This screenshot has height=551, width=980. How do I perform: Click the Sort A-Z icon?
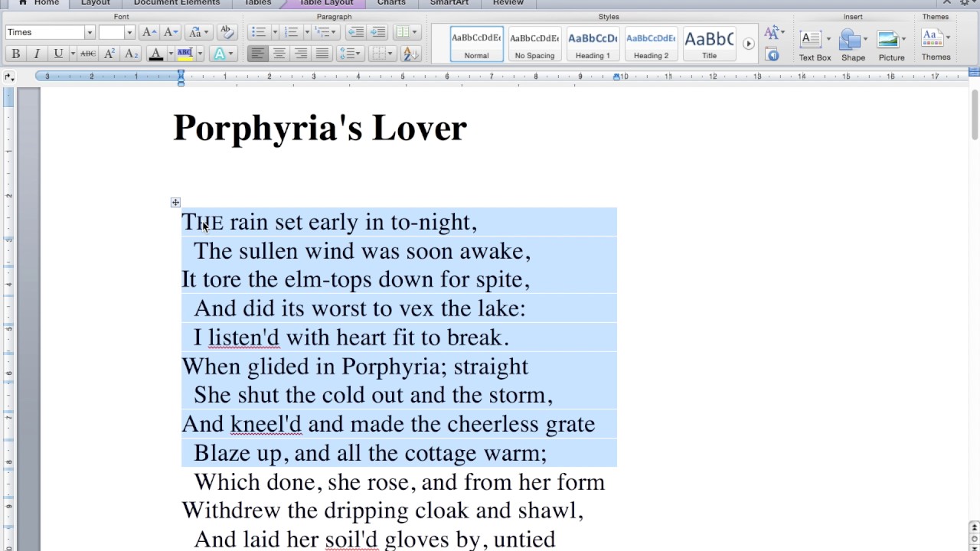coord(410,54)
